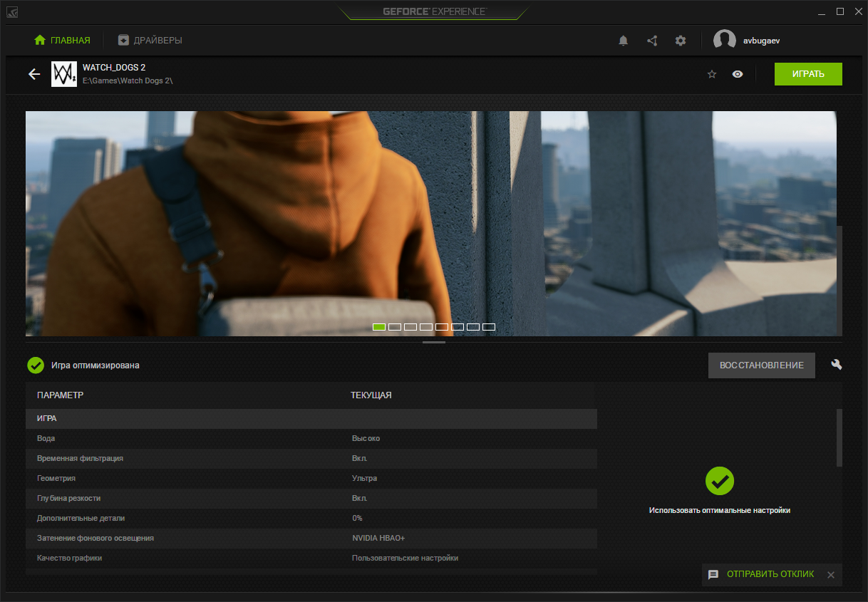Select the third screenshot indicator
Screen dimensions: 868x602
pyautogui.click(x=410, y=327)
